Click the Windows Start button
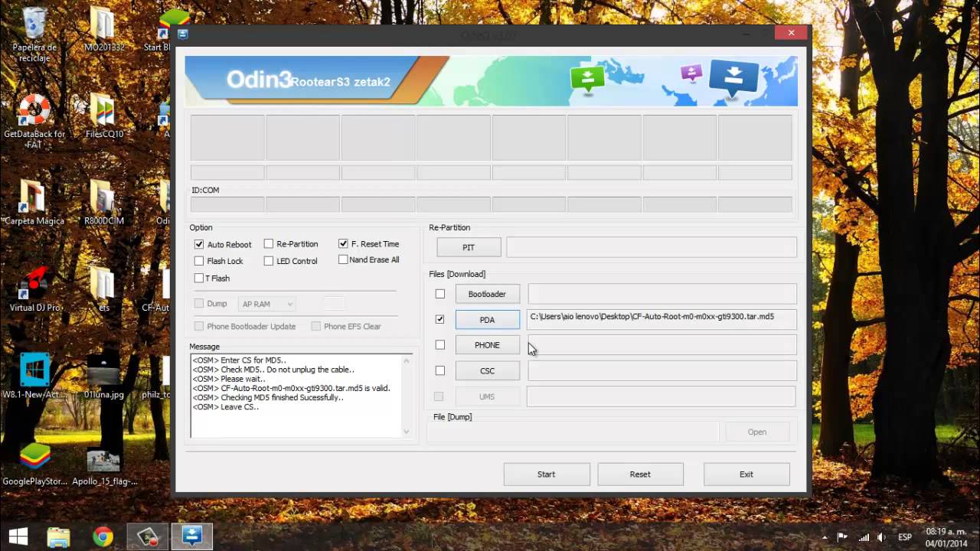Screen dimensions: 980x551 (x=18, y=536)
